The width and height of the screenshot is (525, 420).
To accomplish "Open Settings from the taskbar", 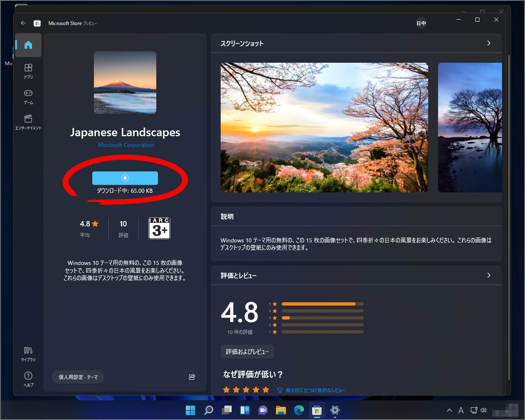I will click(335, 410).
